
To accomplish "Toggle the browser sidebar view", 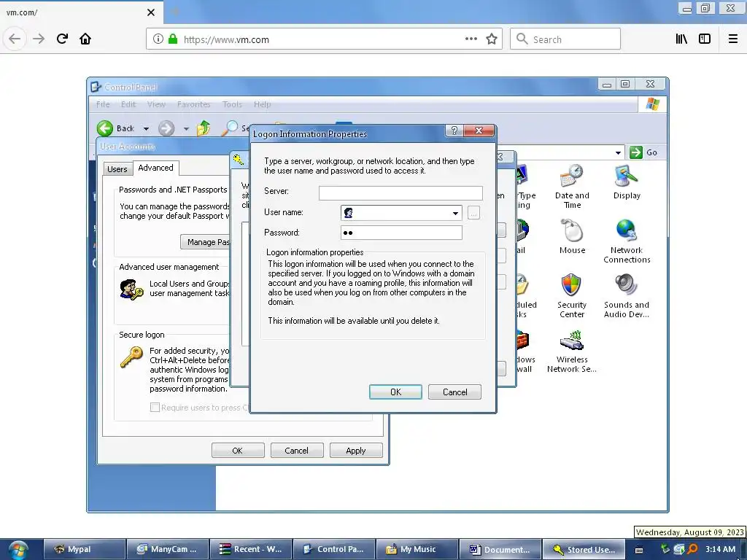I will 705,39.
